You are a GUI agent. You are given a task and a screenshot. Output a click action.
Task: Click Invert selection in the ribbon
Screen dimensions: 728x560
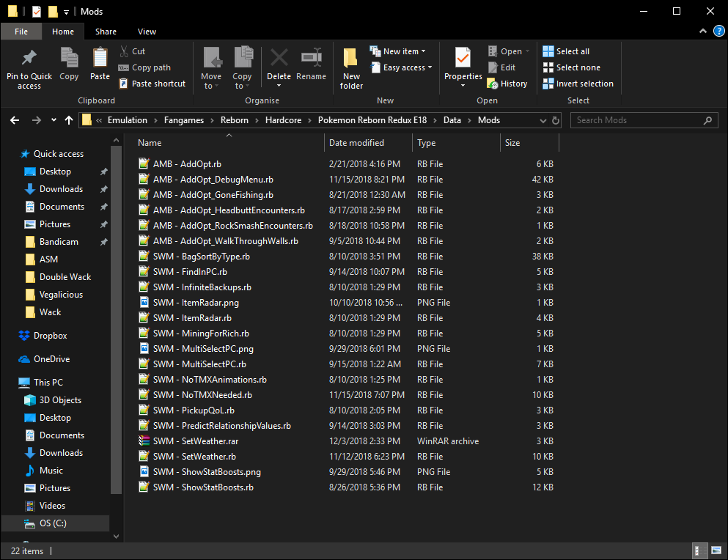tap(578, 84)
